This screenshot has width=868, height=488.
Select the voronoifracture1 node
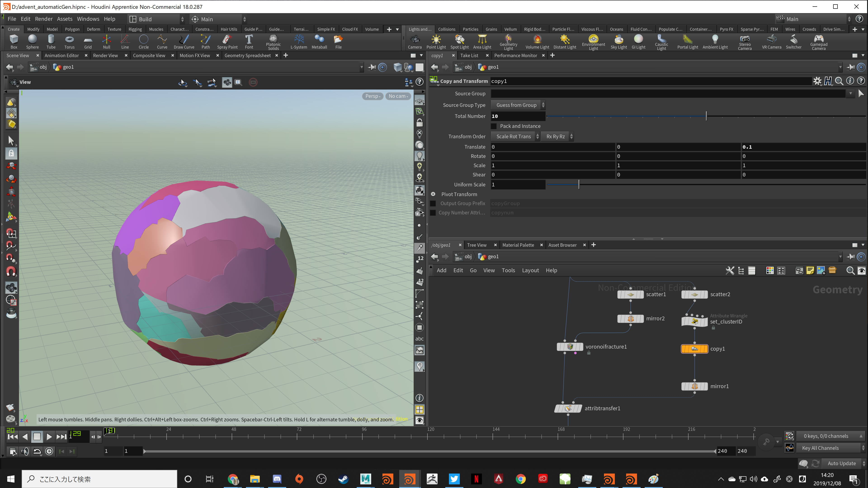pyautogui.click(x=570, y=347)
